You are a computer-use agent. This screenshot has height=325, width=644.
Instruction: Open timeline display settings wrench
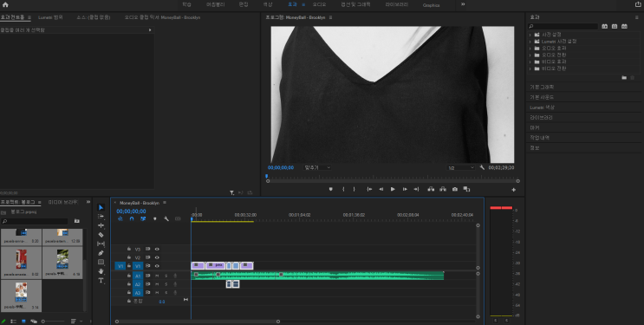pyautogui.click(x=166, y=219)
